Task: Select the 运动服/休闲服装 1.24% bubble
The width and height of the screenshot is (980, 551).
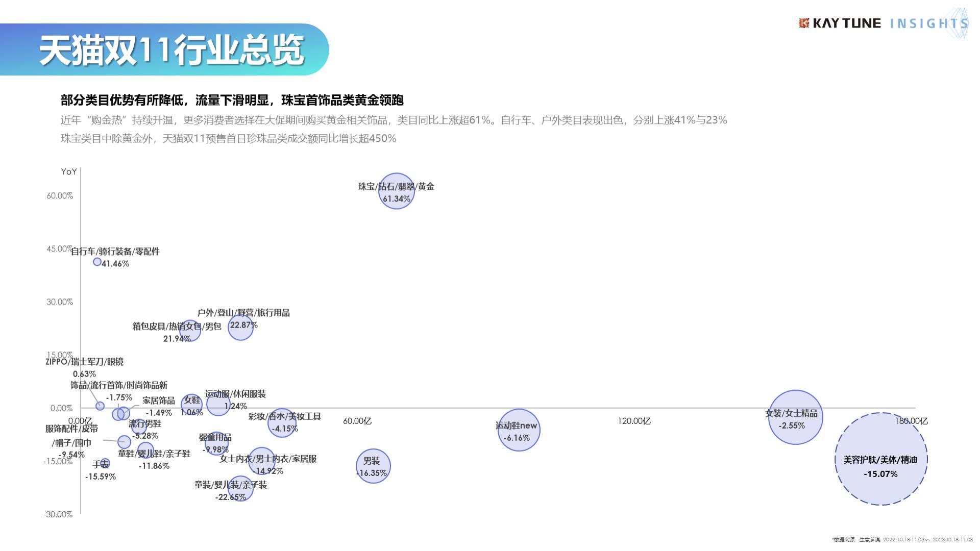Action: click(x=218, y=404)
